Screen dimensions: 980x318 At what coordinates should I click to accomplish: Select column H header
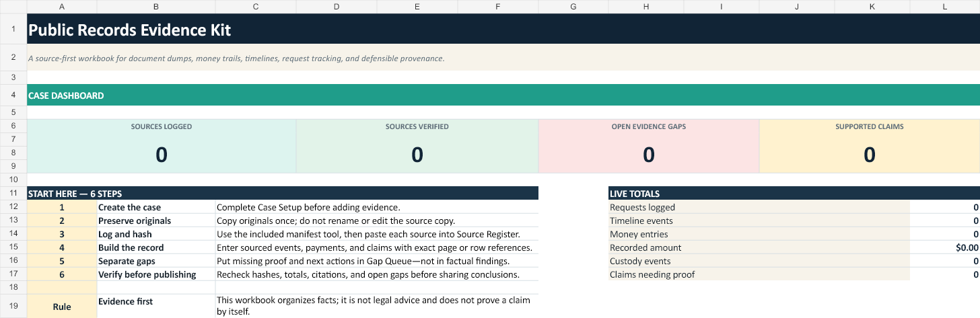(x=646, y=6)
